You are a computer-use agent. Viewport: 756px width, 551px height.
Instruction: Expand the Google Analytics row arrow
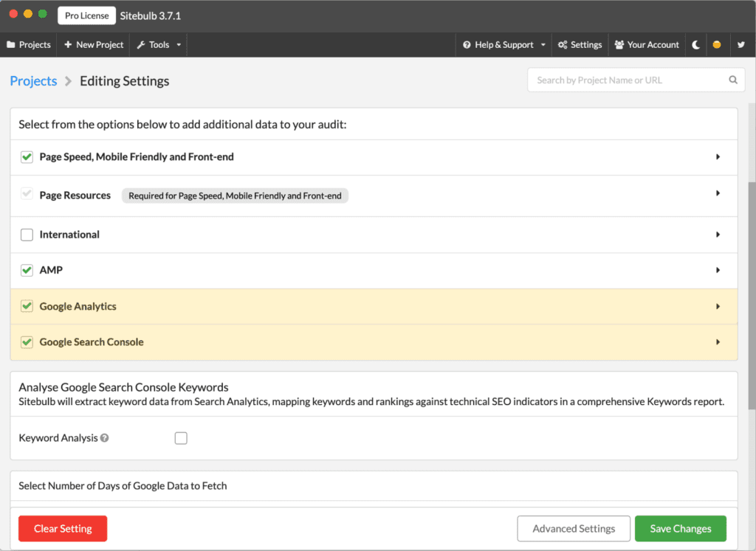coord(718,306)
